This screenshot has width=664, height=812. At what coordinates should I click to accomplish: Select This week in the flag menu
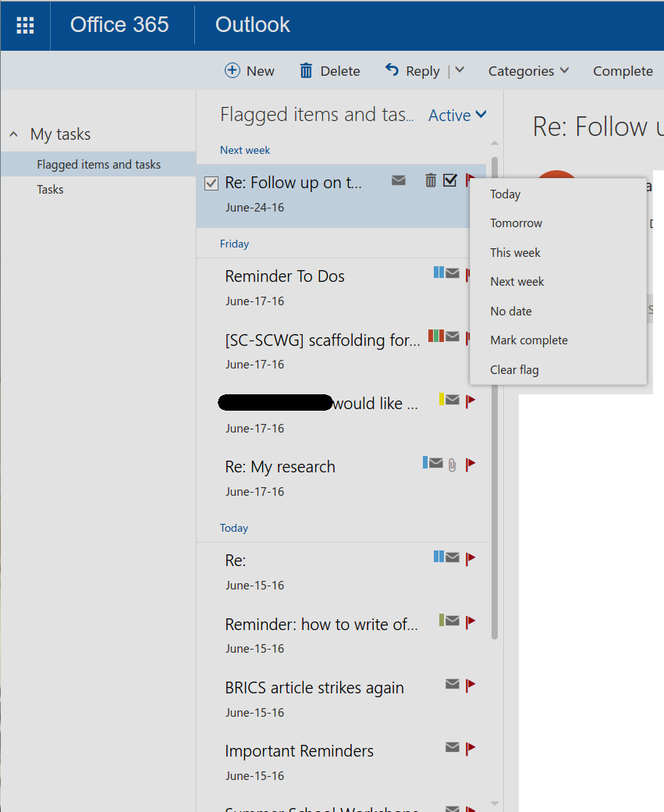[558, 253]
